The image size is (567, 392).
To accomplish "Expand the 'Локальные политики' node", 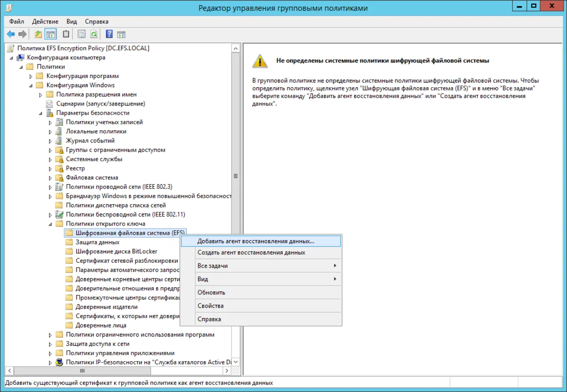I will tap(50, 132).
